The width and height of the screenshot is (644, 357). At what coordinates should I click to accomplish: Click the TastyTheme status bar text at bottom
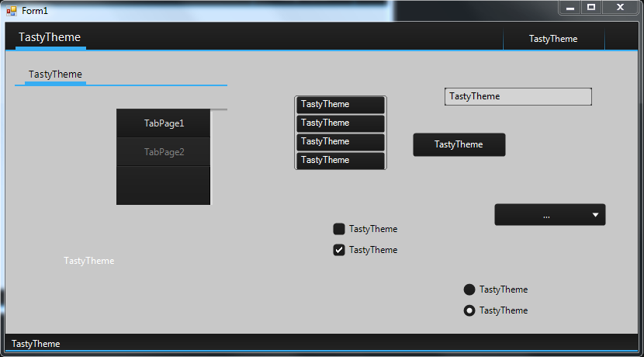[36, 344]
